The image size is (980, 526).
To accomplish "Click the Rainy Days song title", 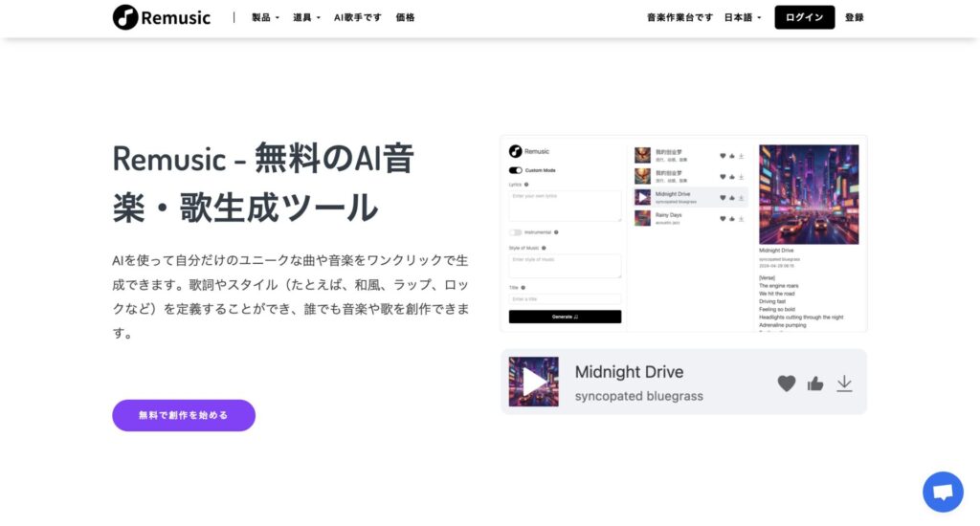I will (x=668, y=215).
